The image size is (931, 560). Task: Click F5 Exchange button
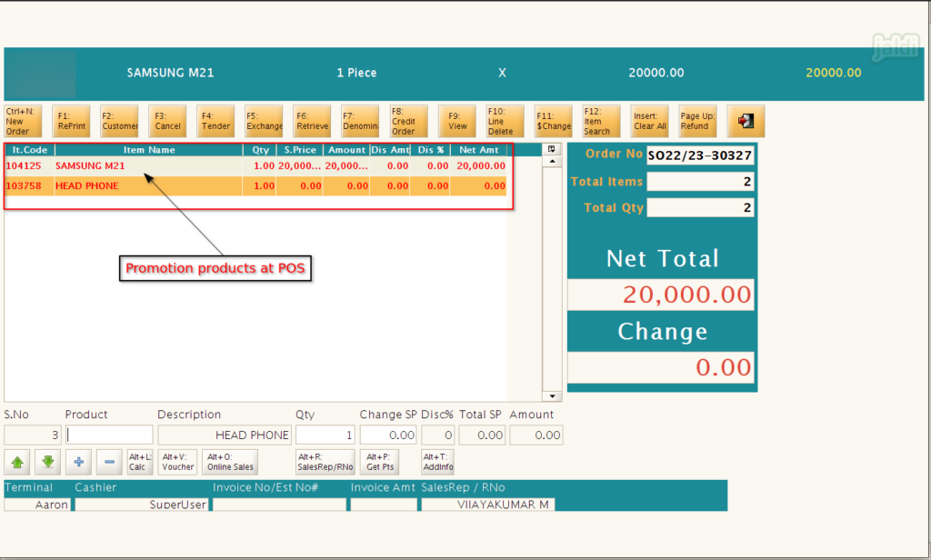pyautogui.click(x=265, y=121)
